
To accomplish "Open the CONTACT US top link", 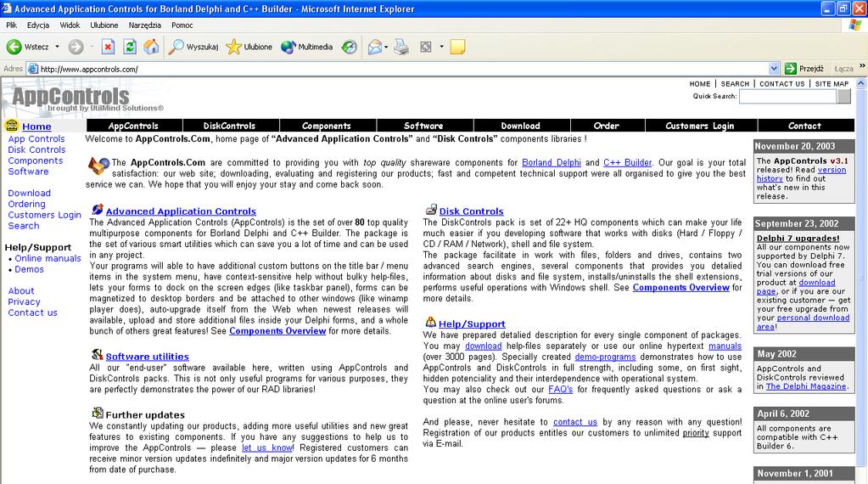I will tap(781, 83).
